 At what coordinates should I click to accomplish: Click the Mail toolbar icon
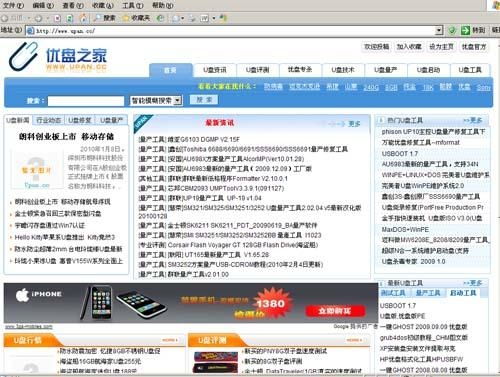click(x=176, y=18)
